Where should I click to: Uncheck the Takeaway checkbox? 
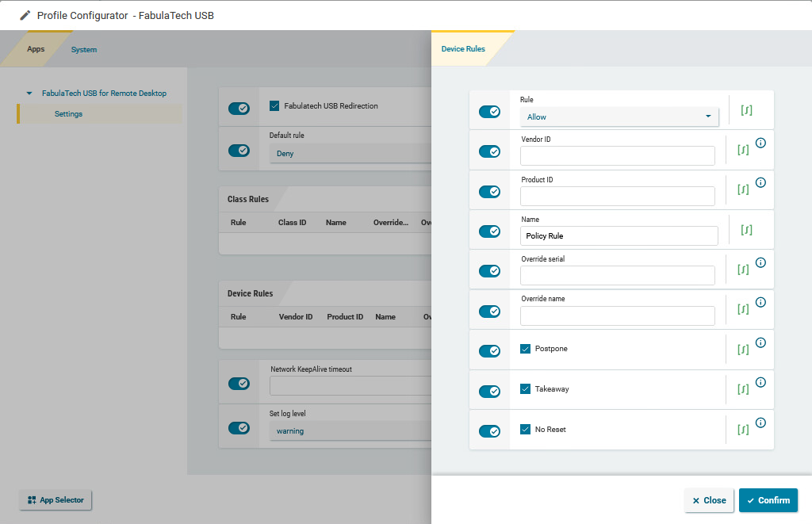point(525,389)
